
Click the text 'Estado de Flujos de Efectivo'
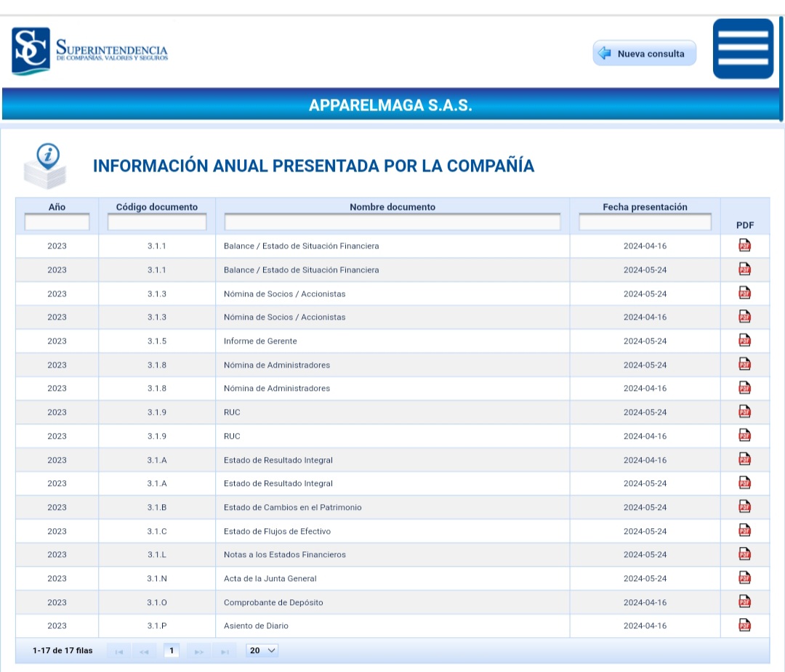coord(277,531)
